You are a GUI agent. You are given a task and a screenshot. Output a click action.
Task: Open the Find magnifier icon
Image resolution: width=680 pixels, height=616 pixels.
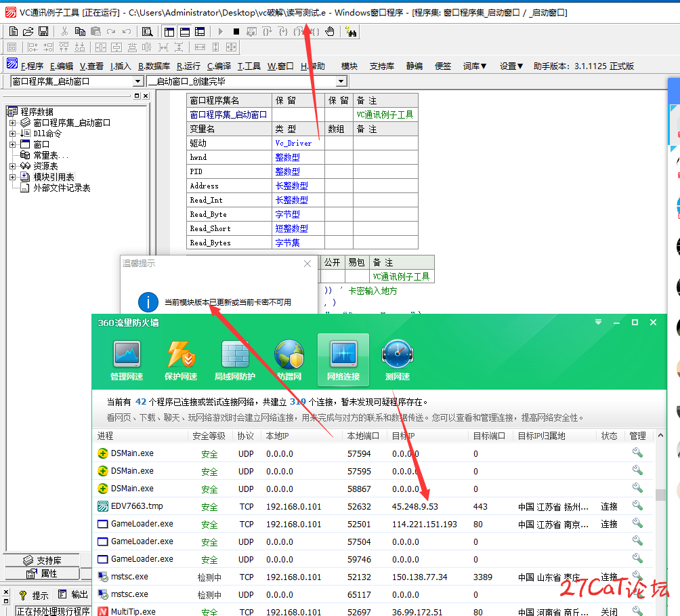point(148,32)
